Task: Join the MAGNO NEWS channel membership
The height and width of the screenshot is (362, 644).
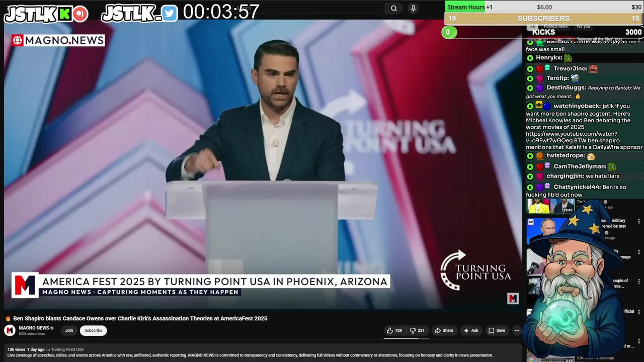Action: click(69, 330)
